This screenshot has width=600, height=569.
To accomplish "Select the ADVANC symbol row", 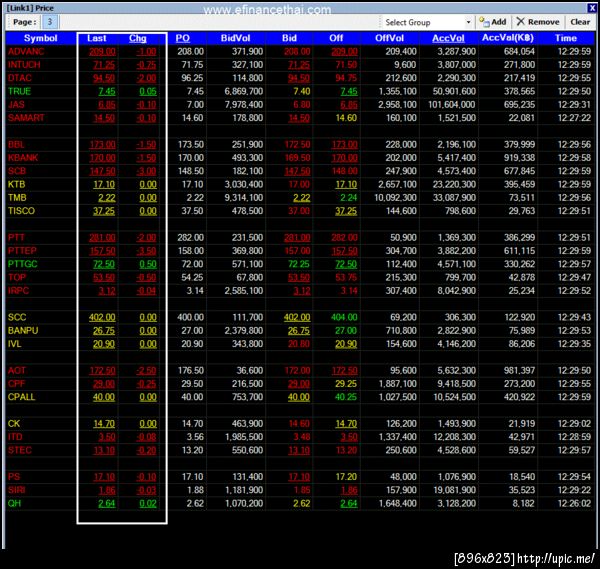I will tap(300, 52).
